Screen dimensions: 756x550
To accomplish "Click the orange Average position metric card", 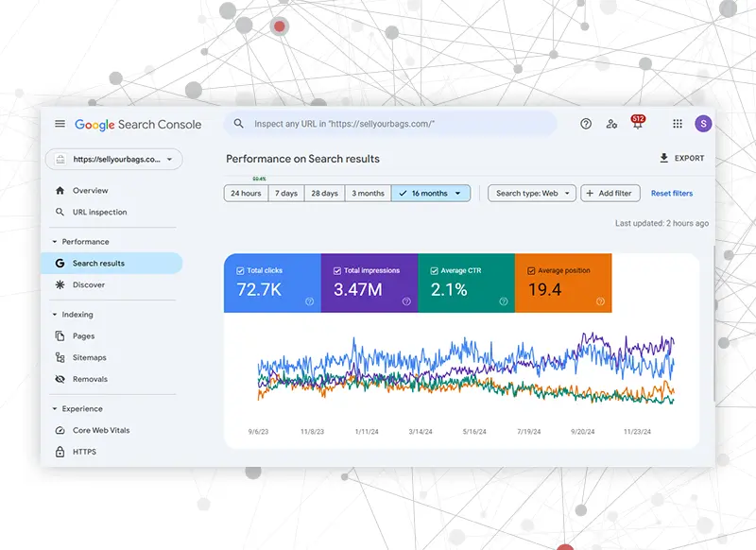I will click(x=563, y=284).
